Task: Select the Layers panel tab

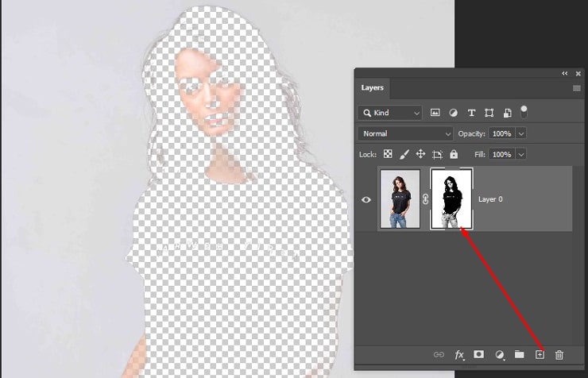Action: pyautogui.click(x=372, y=88)
